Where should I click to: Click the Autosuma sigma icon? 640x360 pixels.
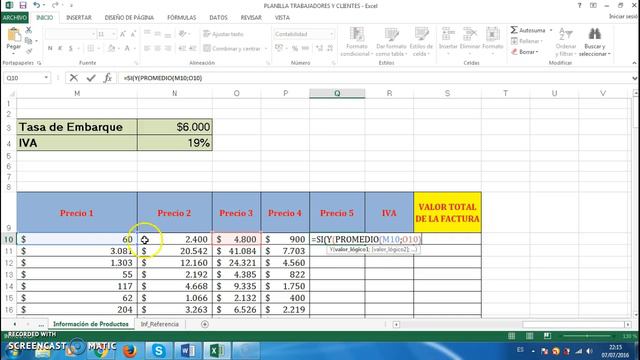click(514, 30)
